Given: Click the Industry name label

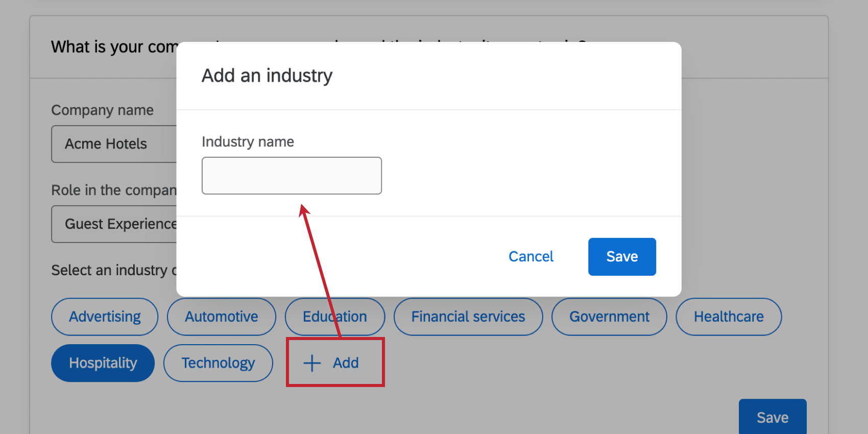Looking at the screenshot, I should pyautogui.click(x=248, y=141).
